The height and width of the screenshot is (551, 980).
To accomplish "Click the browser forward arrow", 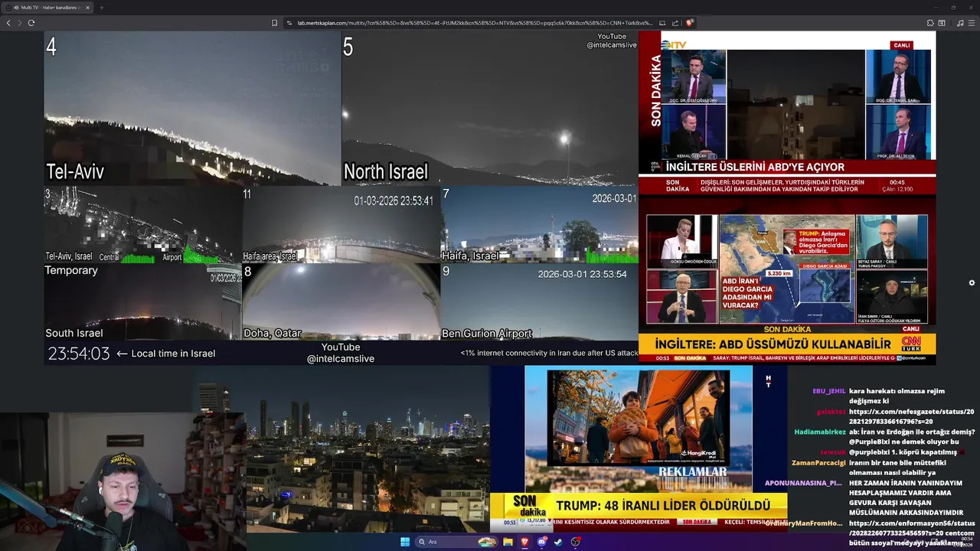I will click(19, 23).
